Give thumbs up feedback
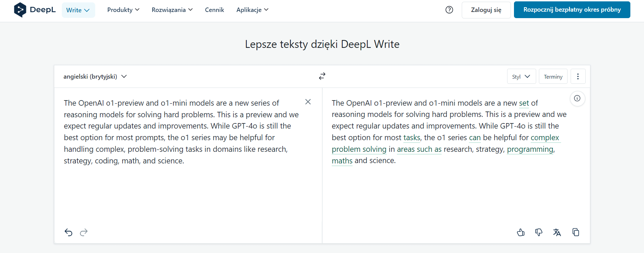This screenshot has height=253, width=644. tap(521, 232)
